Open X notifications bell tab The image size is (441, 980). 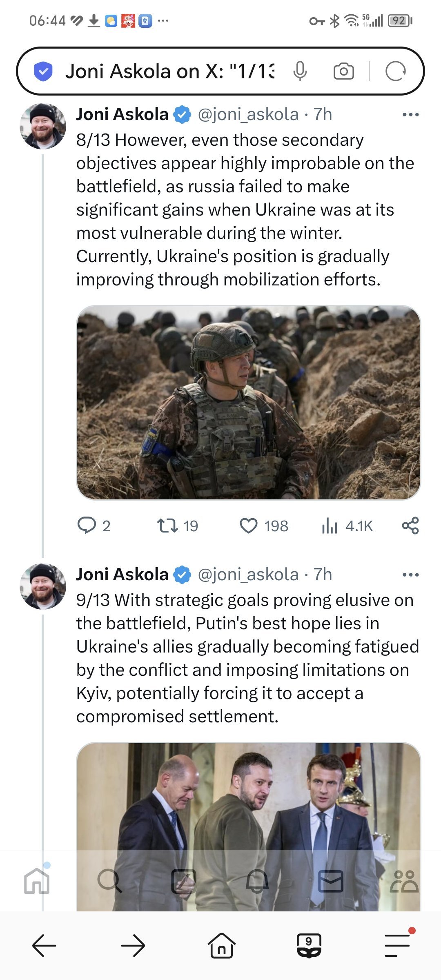(257, 881)
